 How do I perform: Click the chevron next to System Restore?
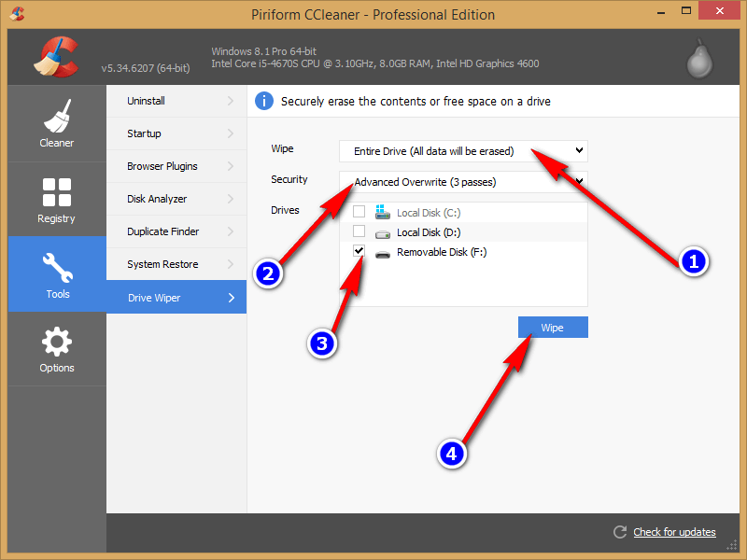point(231,264)
